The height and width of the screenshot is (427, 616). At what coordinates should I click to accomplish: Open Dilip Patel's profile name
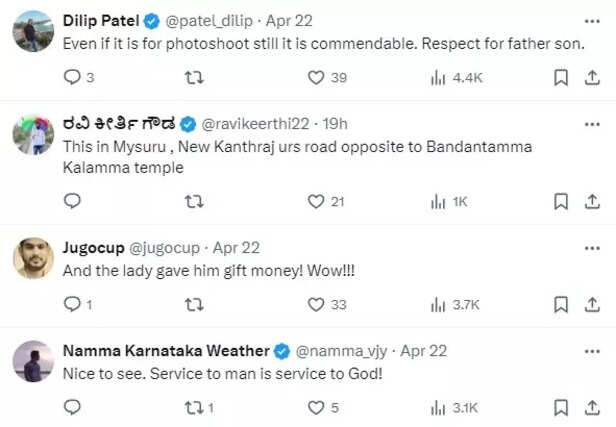click(101, 19)
